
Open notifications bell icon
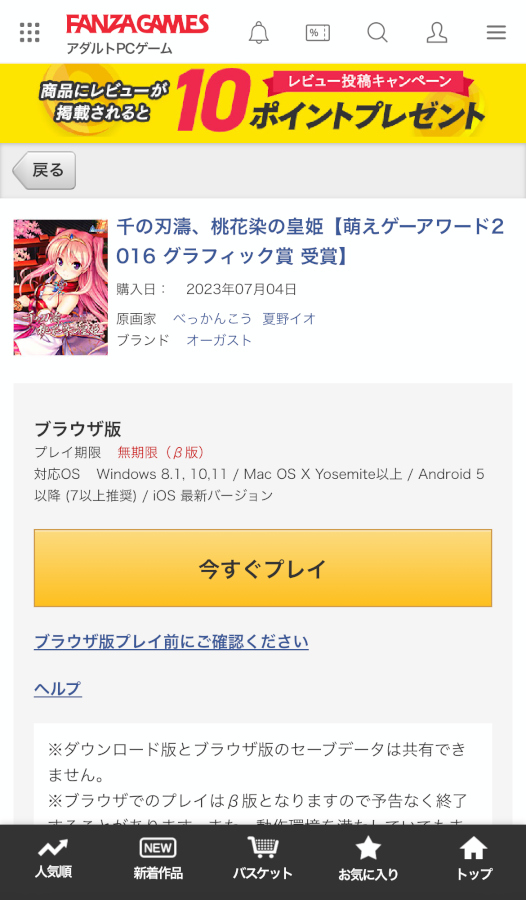tap(258, 33)
